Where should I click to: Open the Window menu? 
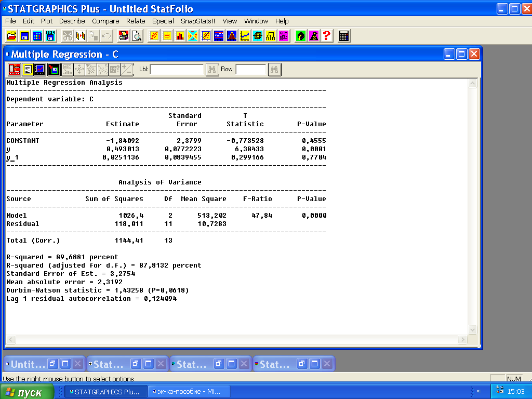(256, 21)
